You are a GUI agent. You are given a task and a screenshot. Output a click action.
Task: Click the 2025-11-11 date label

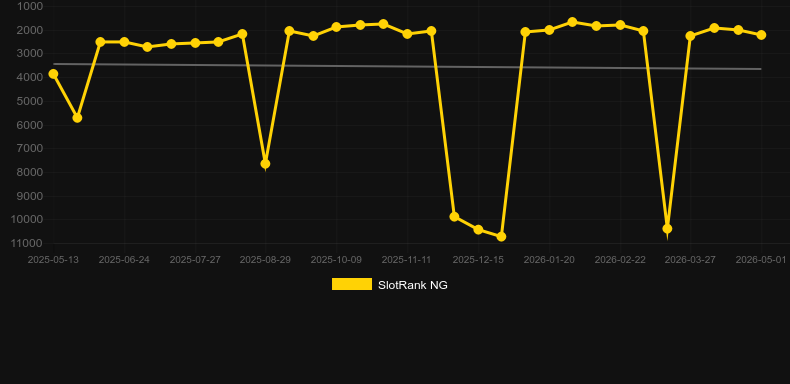point(407,260)
